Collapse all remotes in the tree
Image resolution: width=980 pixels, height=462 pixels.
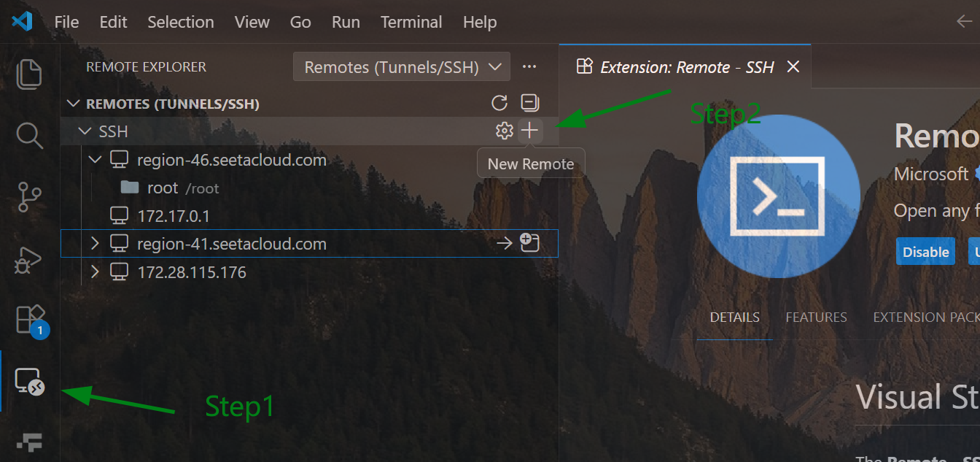click(x=530, y=103)
